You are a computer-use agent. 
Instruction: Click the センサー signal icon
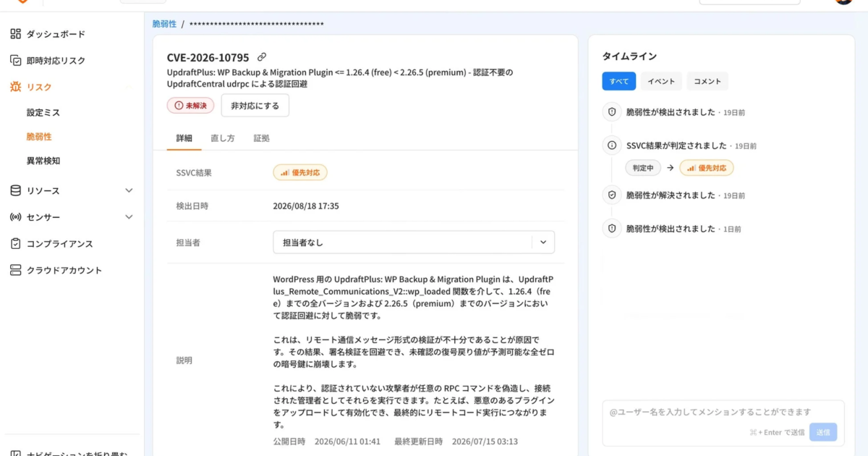click(x=15, y=217)
